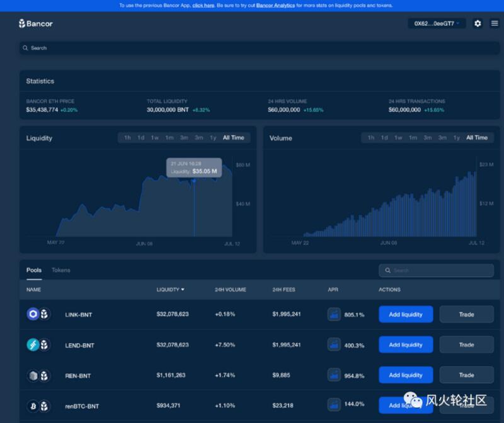This screenshot has height=423, width=504.
Task: Click the $1,161,263 liquidity value
Action: [x=171, y=375]
